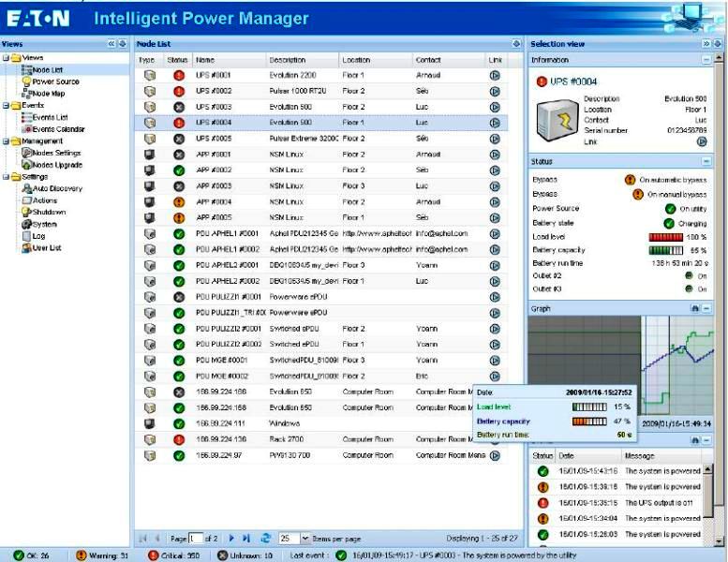Image resolution: width=728 pixels, height=562 pixels.
Task: Click the refresh icon in the pagination bar
Action: [x=265, y=539]
